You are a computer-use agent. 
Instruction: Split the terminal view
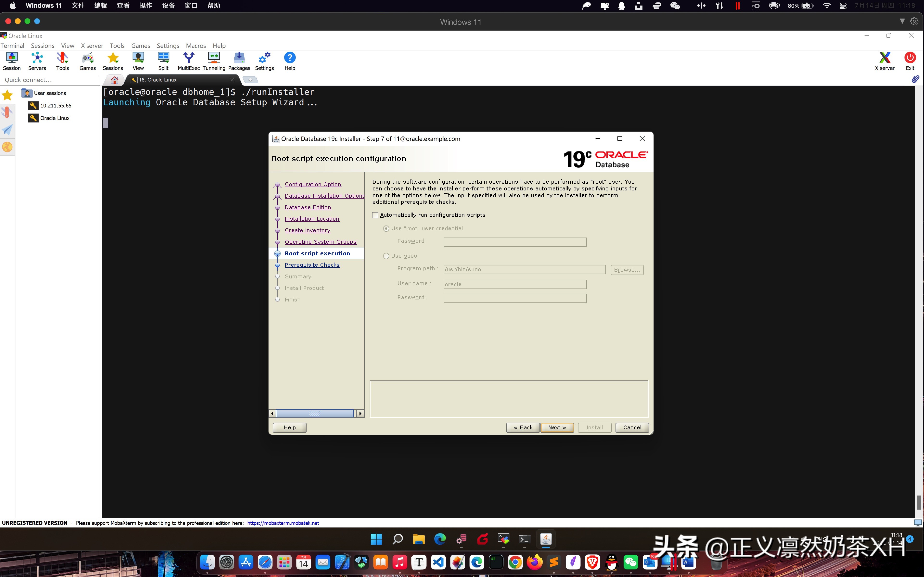click(x=163, y=61)
